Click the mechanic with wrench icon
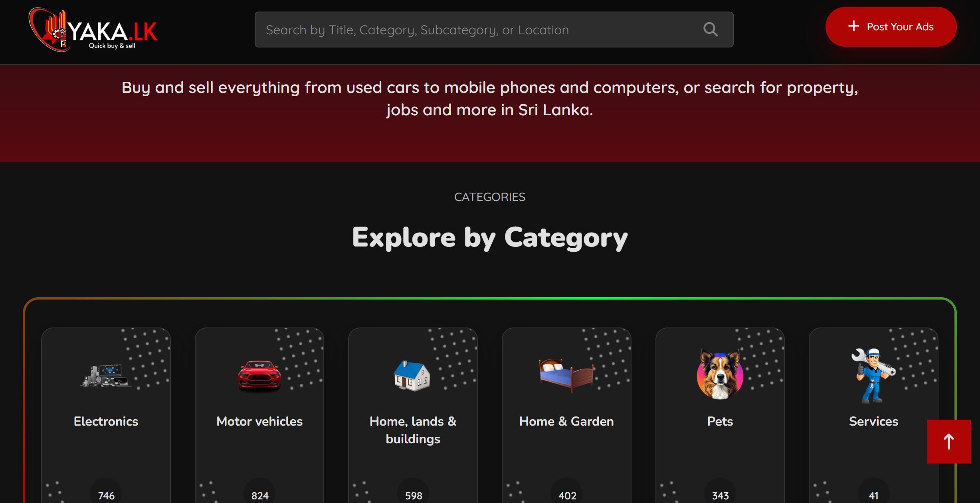Viewport: 980px width, 503px height. [873, 375]
